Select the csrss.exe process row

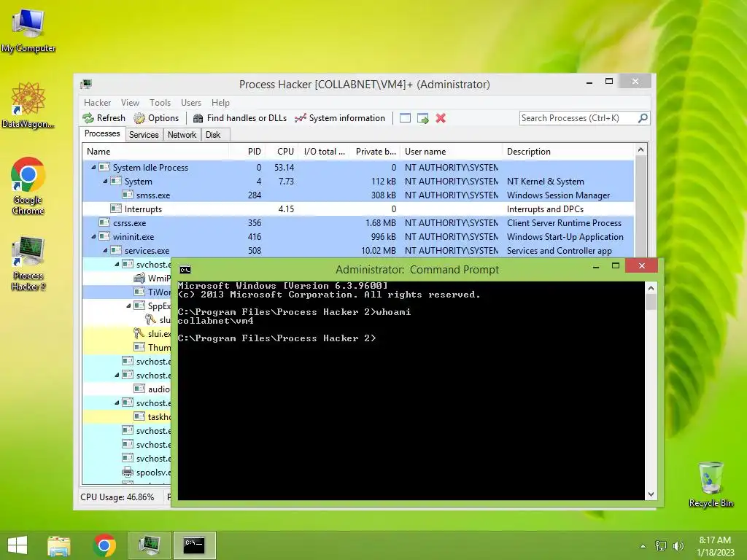coord(358,223)
